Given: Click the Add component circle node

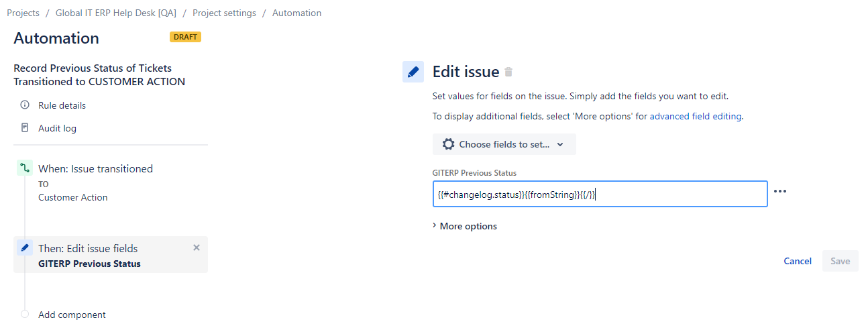Looking at the screenshot, I should (25, 315).
